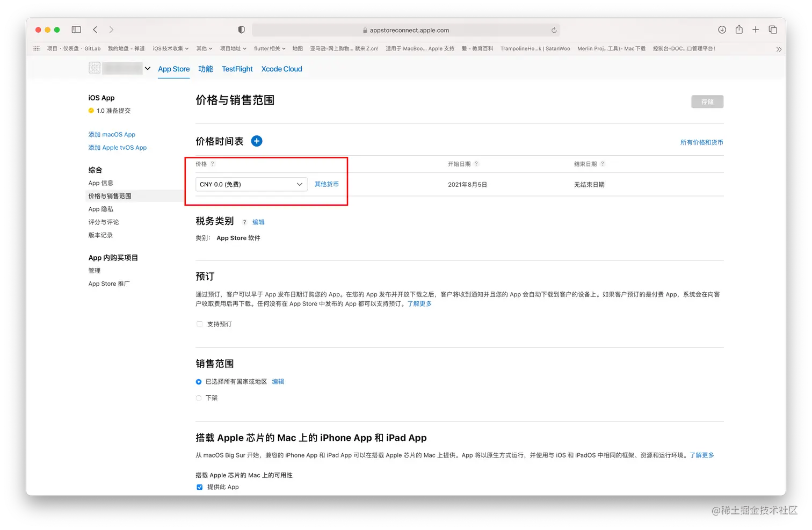Show downloads with the download icon
Viewport: 812px width, 530px height.
pyautogui.click(x=722, y=30)
